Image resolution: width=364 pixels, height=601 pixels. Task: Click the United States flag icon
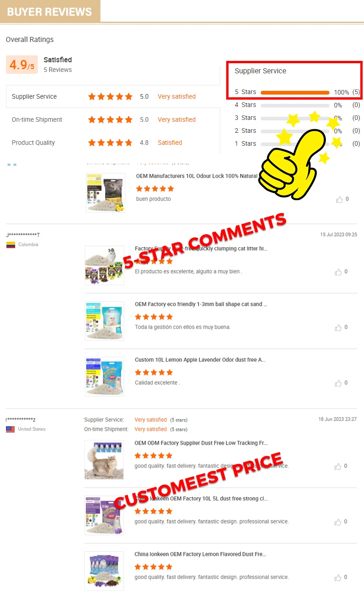pyautogui.click(x=11, y=429)
